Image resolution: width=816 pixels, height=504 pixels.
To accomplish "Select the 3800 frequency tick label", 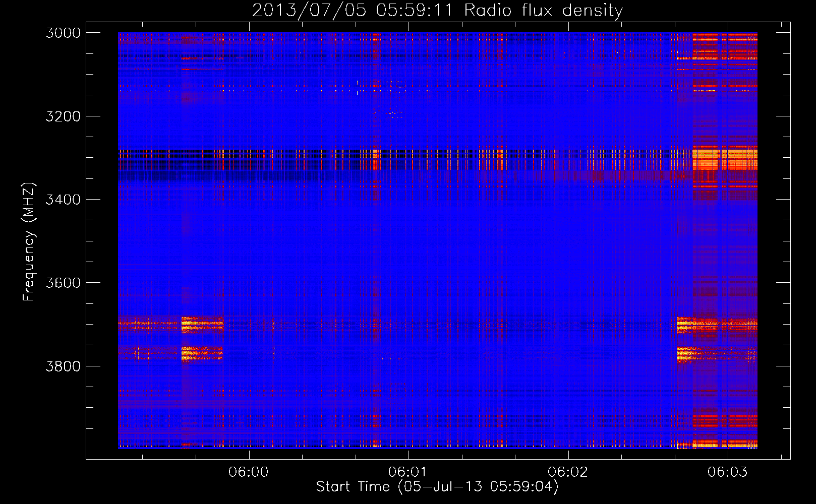I will point(63,366).
